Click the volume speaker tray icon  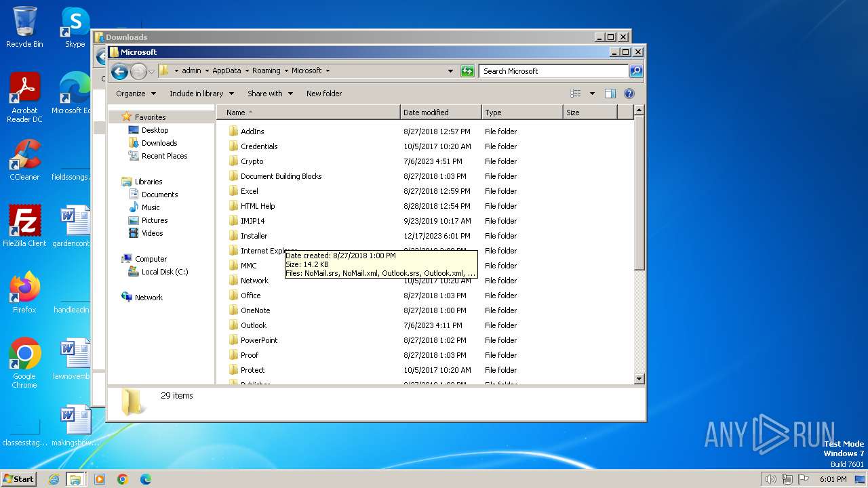[770, 479]
